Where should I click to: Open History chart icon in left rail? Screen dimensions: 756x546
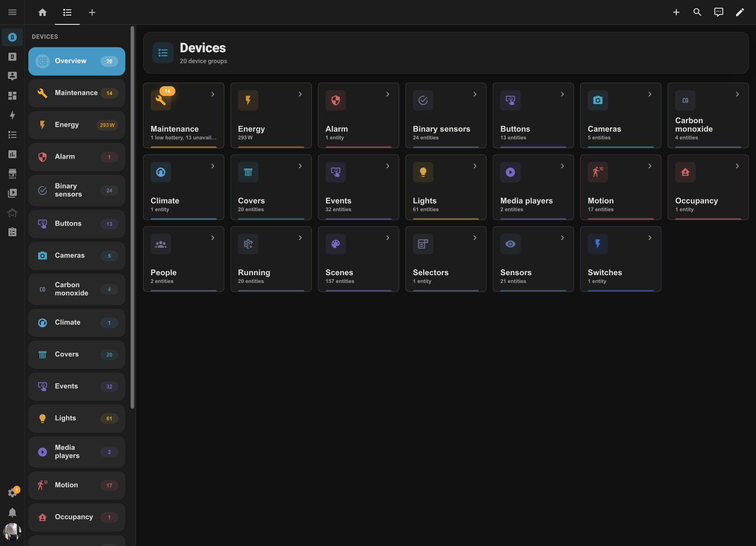point(12,154)
